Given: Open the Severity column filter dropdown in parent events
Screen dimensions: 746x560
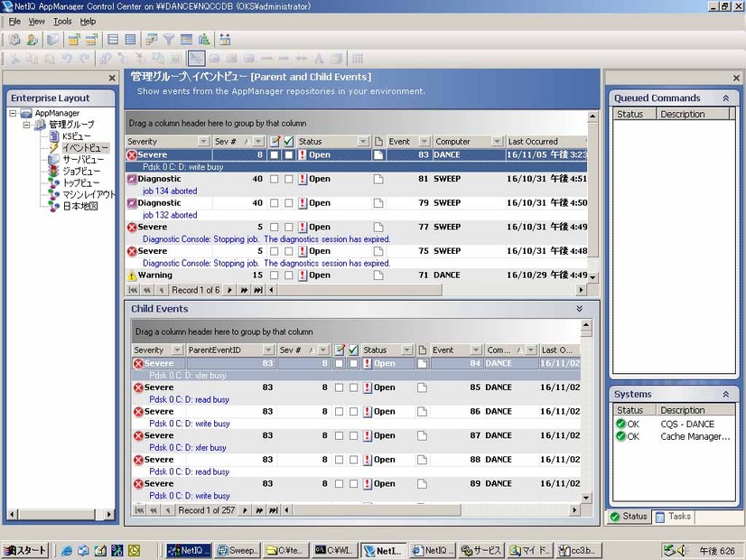Looking at the screenshot, I should 203,141.
